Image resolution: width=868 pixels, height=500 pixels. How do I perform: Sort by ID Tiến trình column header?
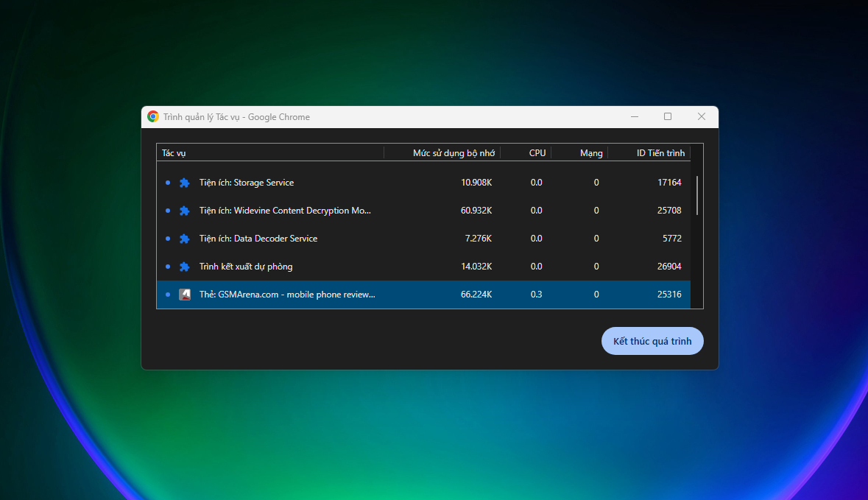coord(649,153)
